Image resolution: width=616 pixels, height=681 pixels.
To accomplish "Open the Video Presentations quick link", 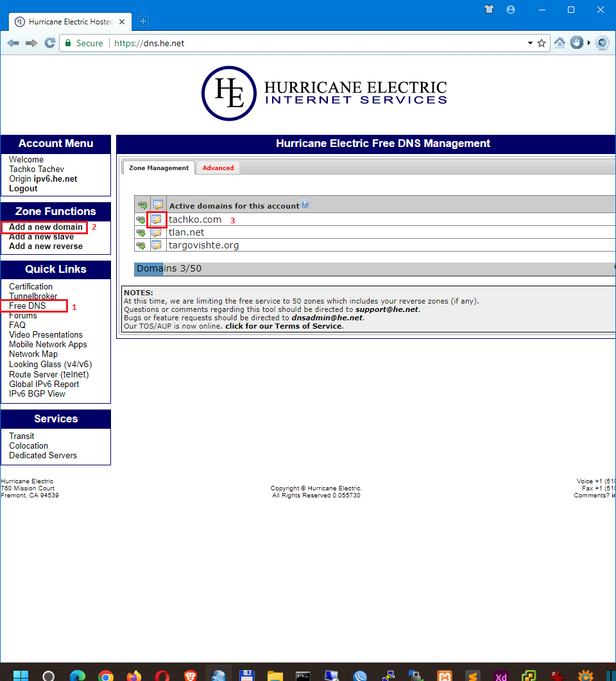I will (x=46, y=335).
